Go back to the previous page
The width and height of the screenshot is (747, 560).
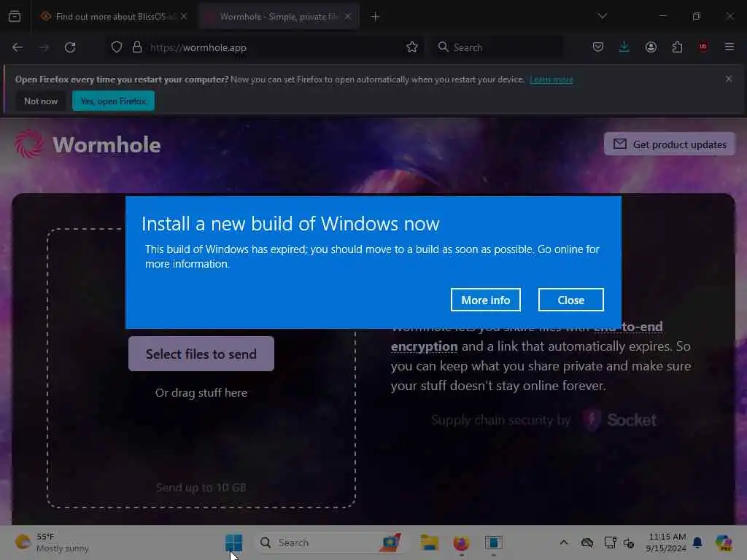[18, 47]
